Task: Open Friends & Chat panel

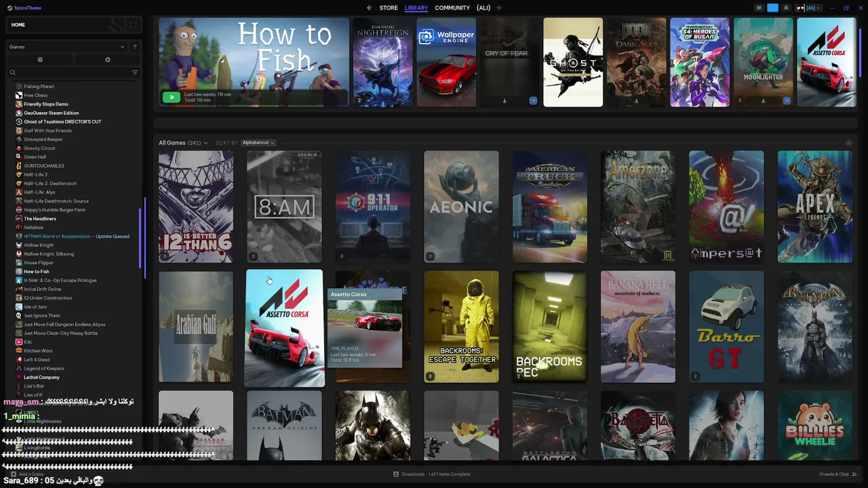Action: coord(838,474)
